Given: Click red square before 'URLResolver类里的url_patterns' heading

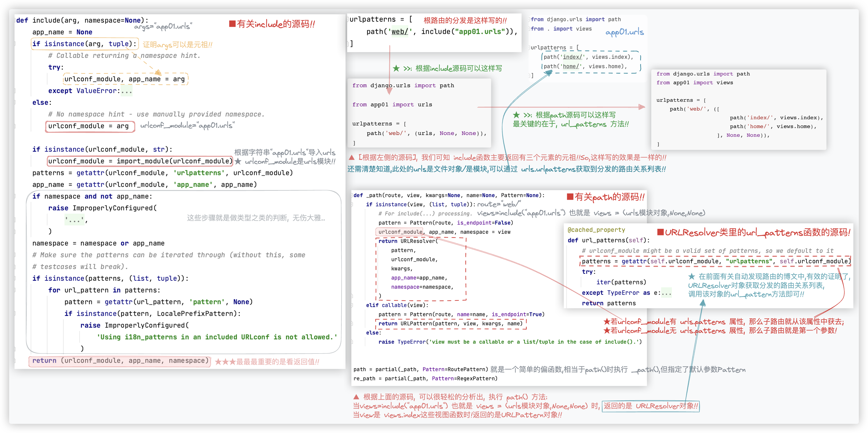Looking at the screenshot, I should [661, 232].
